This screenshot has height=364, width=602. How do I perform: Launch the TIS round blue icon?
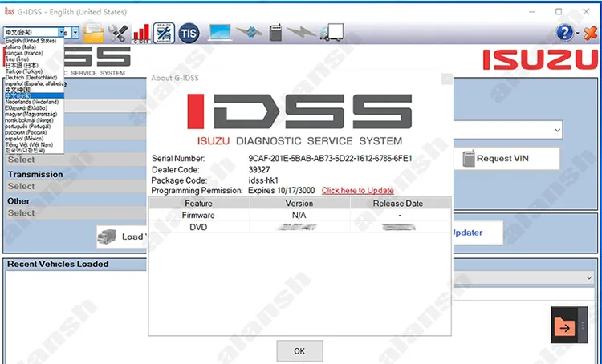189,33
